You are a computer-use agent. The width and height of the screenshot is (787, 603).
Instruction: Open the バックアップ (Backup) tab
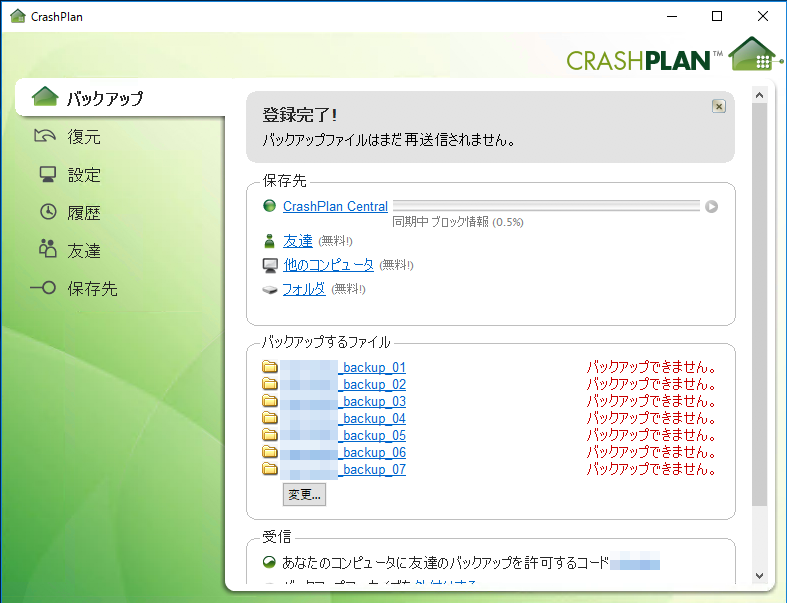120,97
